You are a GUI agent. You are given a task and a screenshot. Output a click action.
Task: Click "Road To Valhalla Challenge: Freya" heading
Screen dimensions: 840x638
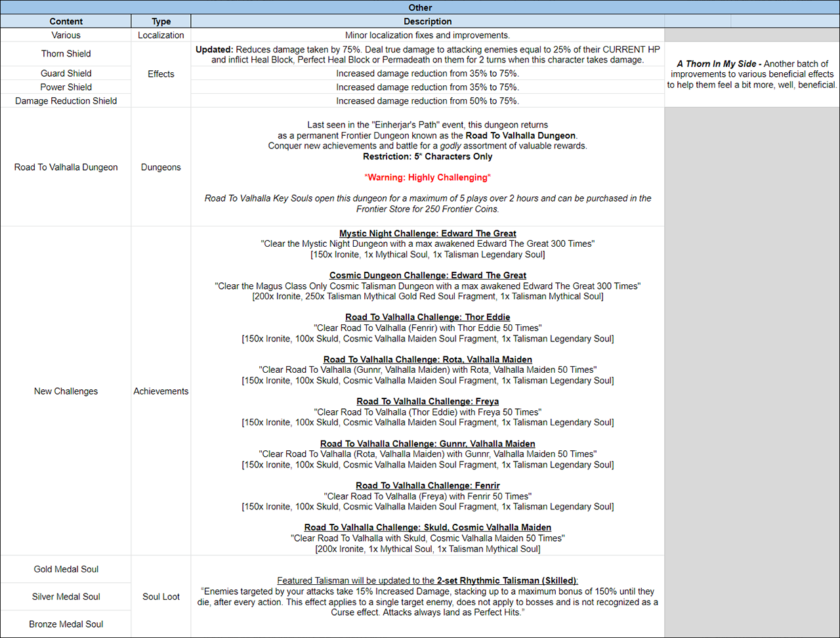pyautogui.click(x=427, y=402)
